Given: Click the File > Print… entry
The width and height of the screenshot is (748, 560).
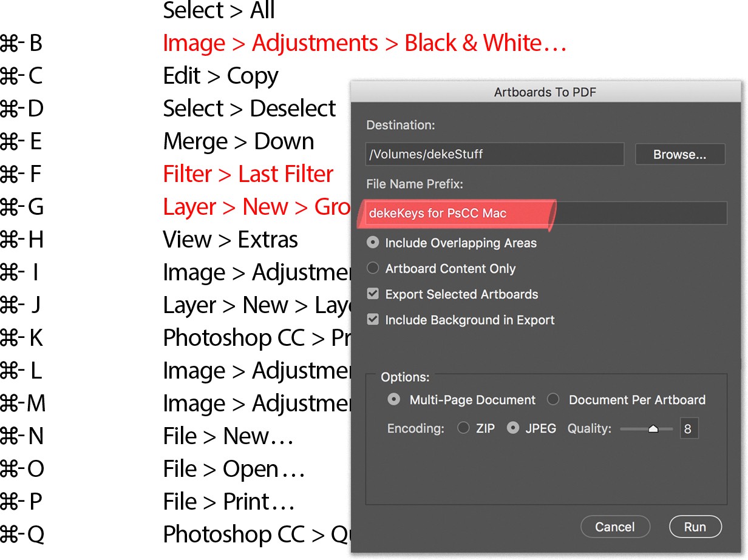Looking at the screenshot, I should (228, 502).
